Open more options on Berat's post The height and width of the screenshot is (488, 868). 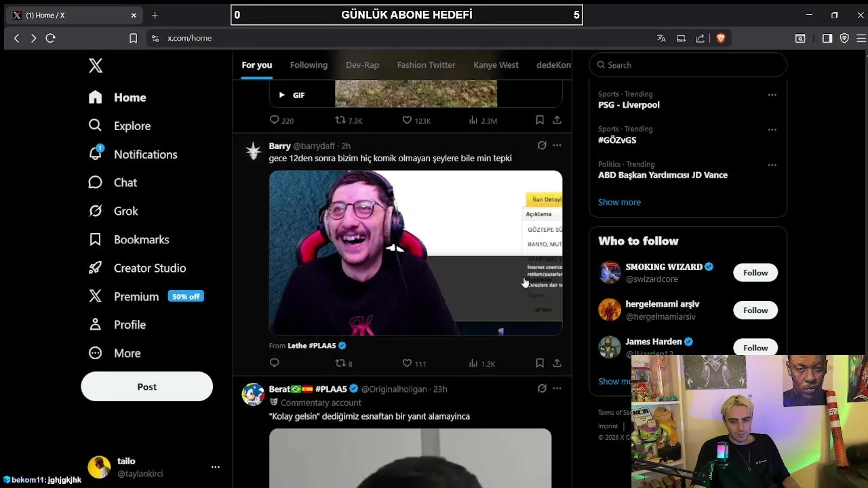pos(557,388)
